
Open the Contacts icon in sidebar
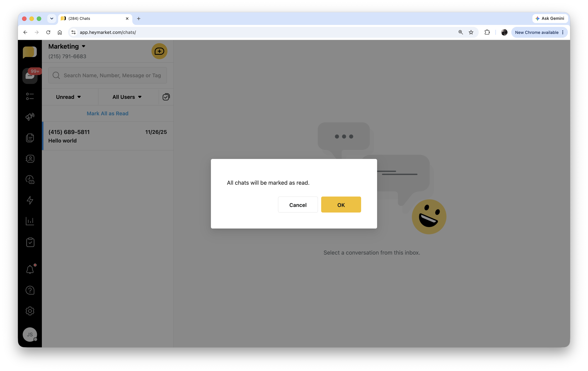coord(30,159)
